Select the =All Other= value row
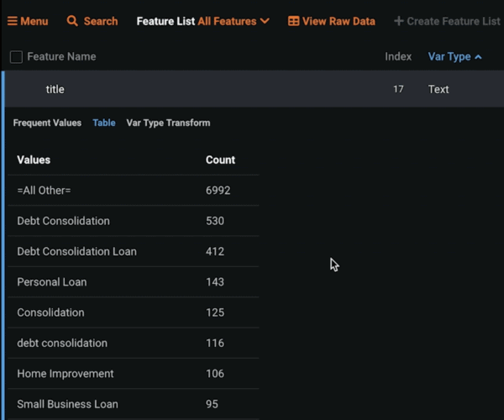 pyautogui.click(x=134, y=190)
